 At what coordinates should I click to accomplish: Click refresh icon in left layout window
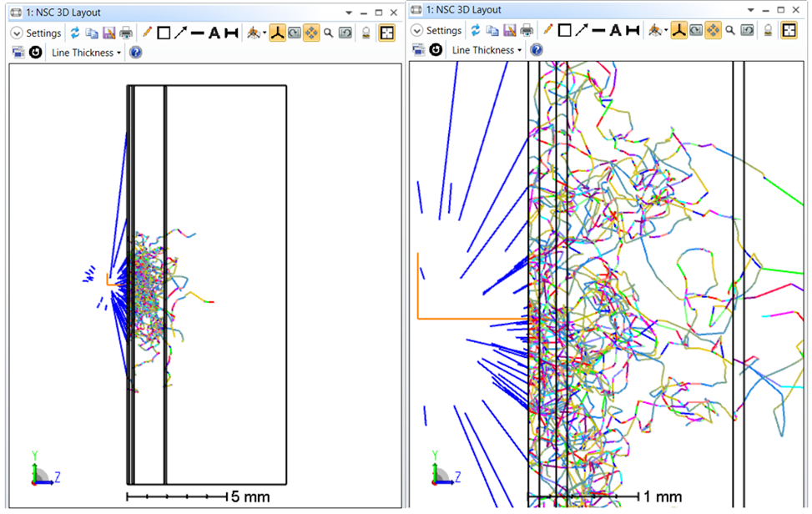(x=74, y=33)
